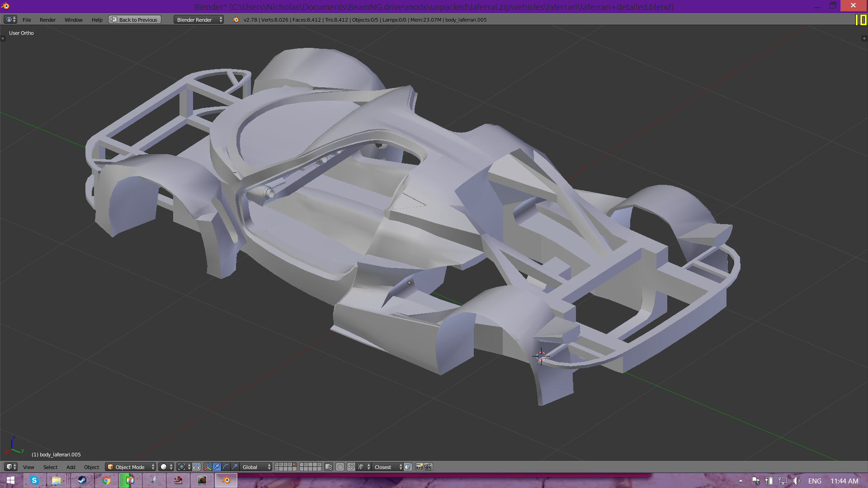Show hidden system tray icons arrow

[741, 481]
